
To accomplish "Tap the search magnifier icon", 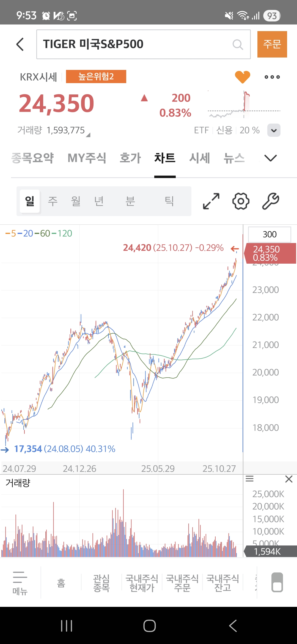I will click(238, 44).
